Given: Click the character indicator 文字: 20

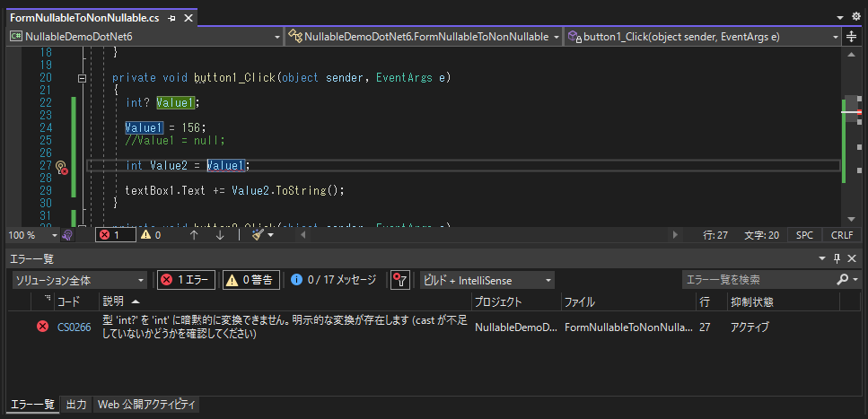Looking at the screenshot, I should [x=762, y=235].
